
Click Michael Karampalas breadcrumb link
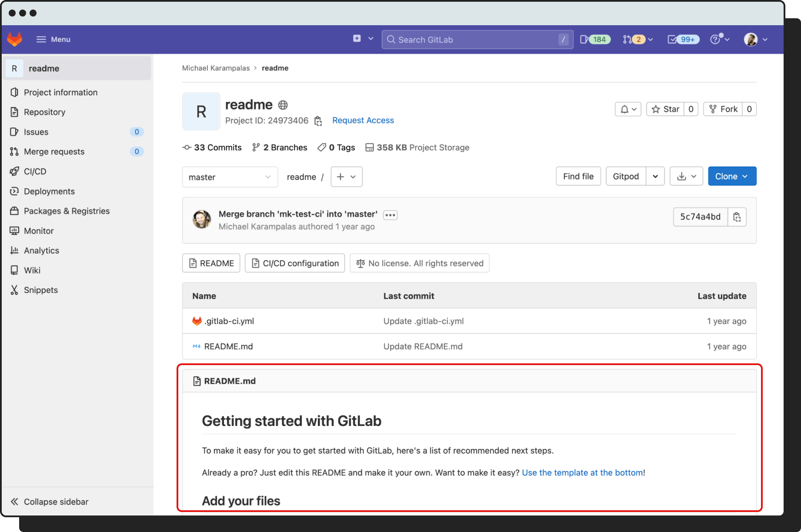[x=216, y=68]
